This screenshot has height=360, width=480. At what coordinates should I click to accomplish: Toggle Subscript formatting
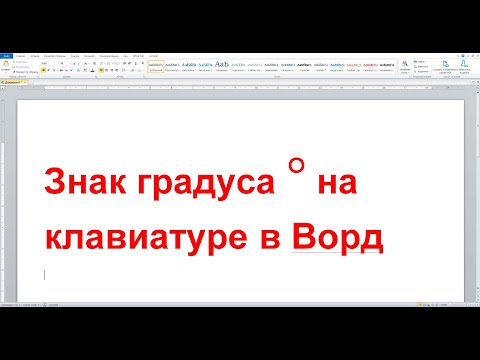(x=66, y=70)
